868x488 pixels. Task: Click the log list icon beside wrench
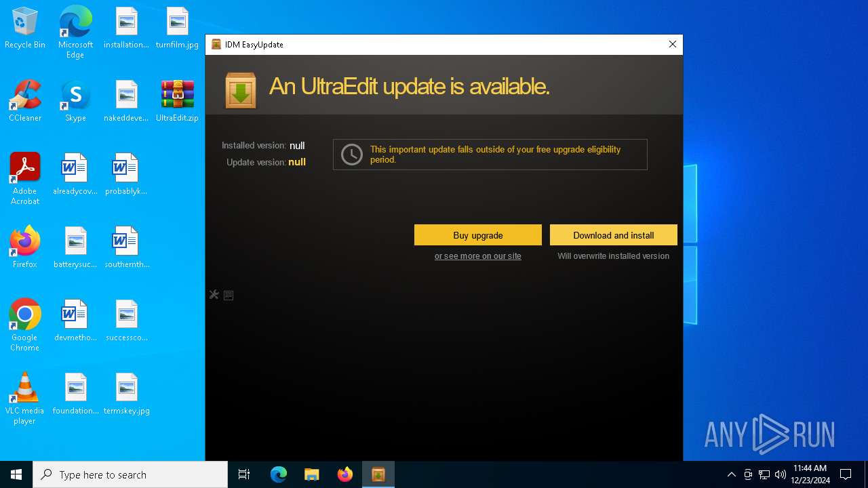229,296
